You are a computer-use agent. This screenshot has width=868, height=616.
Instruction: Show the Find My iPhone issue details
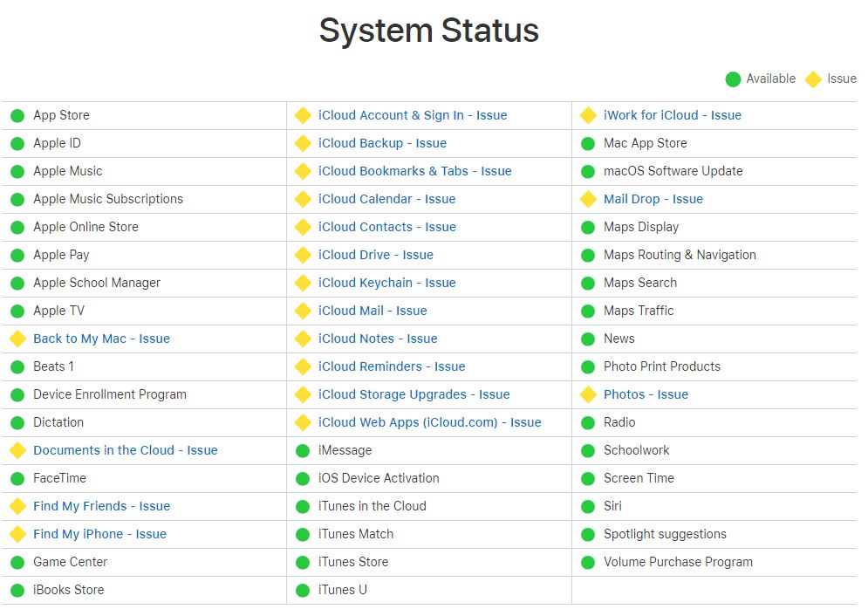pos(99,533)
